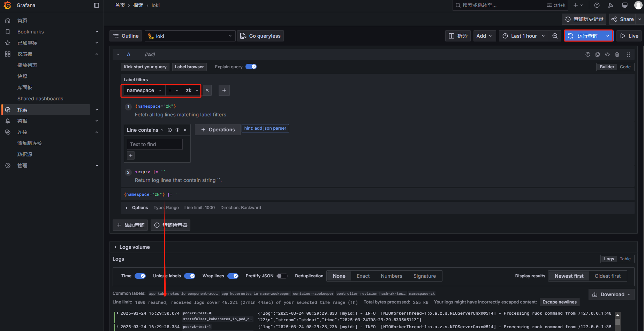The height and width of the screenshot is (331, 644).
Task: Remove the namespace label filter
Action: click(x=207, y=90)
